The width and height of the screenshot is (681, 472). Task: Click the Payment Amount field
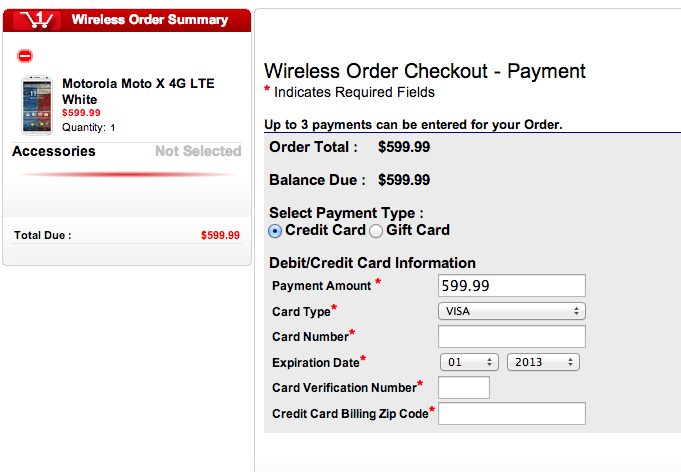pos(511,285)
